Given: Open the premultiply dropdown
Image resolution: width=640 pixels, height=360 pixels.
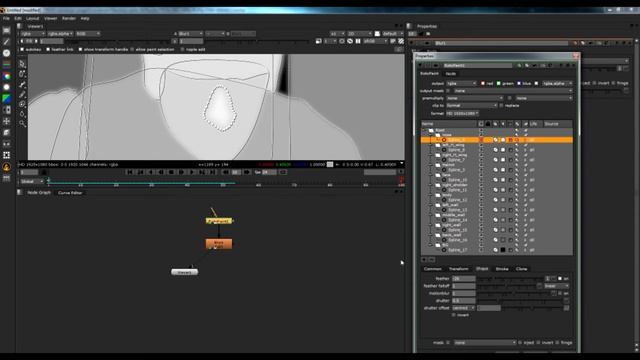Looking at the screenshot, I should click(475, 98).
